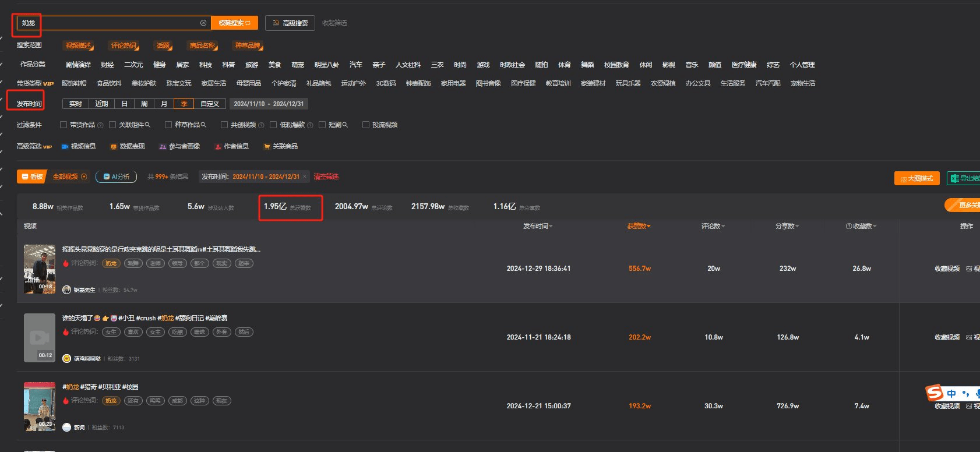Screen dimensions: 980x452
Task: Click the 参与者画像 people icon
Action: tap(163, 147)
